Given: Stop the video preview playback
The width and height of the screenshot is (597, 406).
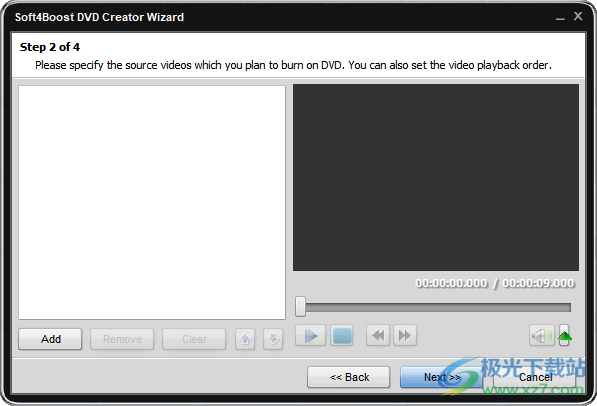Looking at the screenshot, I should (x=342, y=336).
